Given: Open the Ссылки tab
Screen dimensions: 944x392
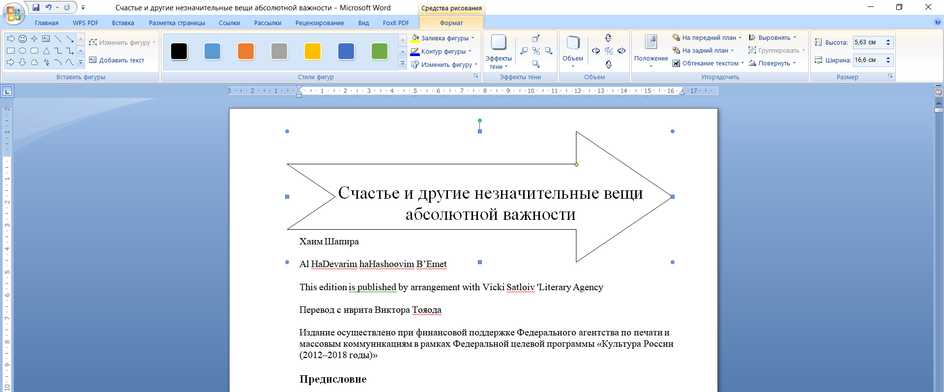Looking at the screenshot, I should point(230,23).
